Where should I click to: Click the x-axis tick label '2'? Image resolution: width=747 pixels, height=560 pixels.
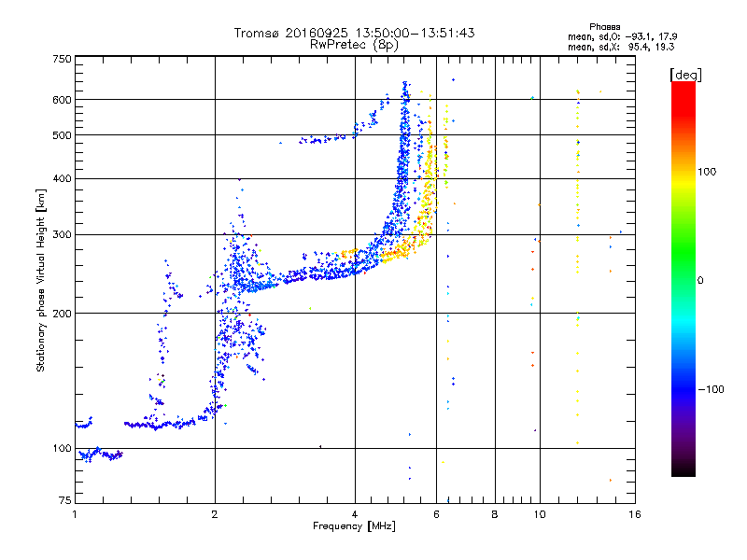(215, 514)
